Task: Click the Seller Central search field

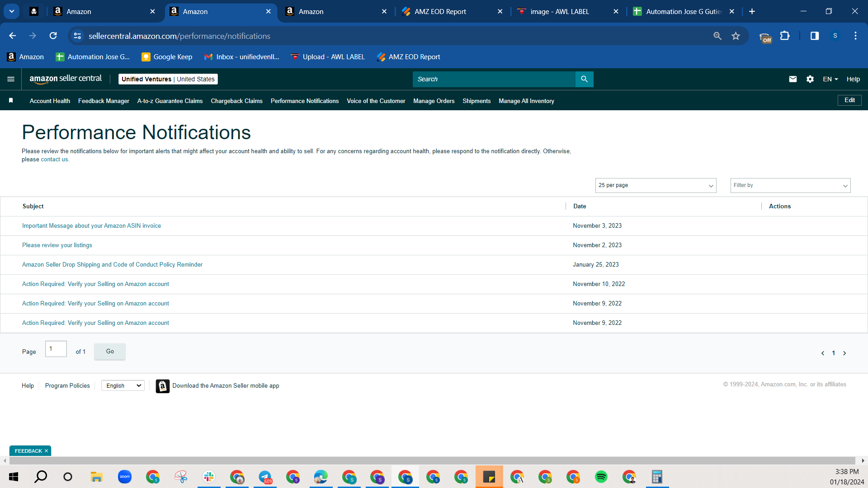Action: (494, 79)
